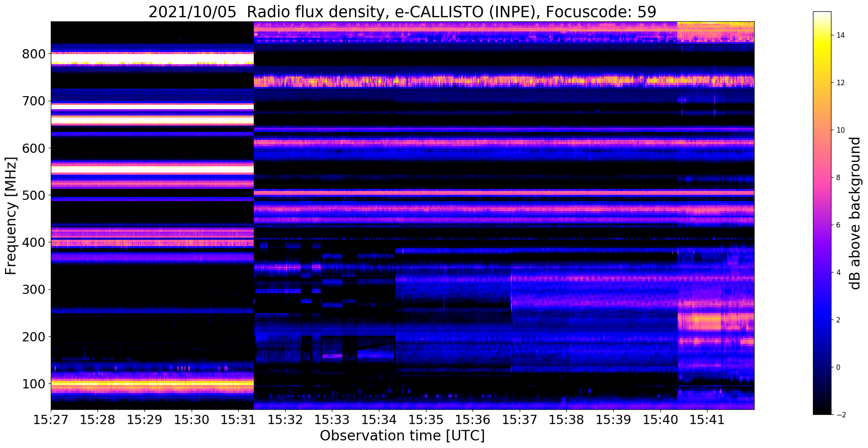Click the 500 frequency tick label
Viewport: 868px width, 448px height.
[34, 195]
